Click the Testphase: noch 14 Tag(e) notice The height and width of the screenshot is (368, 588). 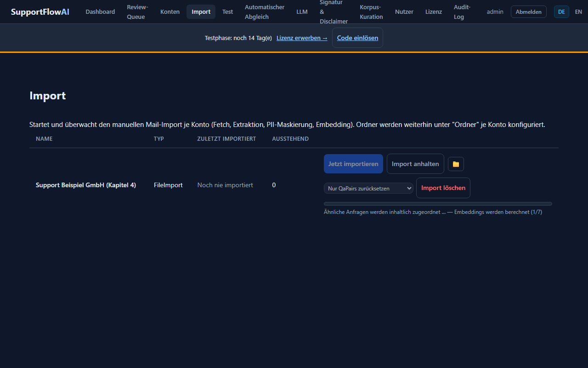click(238, 38)
